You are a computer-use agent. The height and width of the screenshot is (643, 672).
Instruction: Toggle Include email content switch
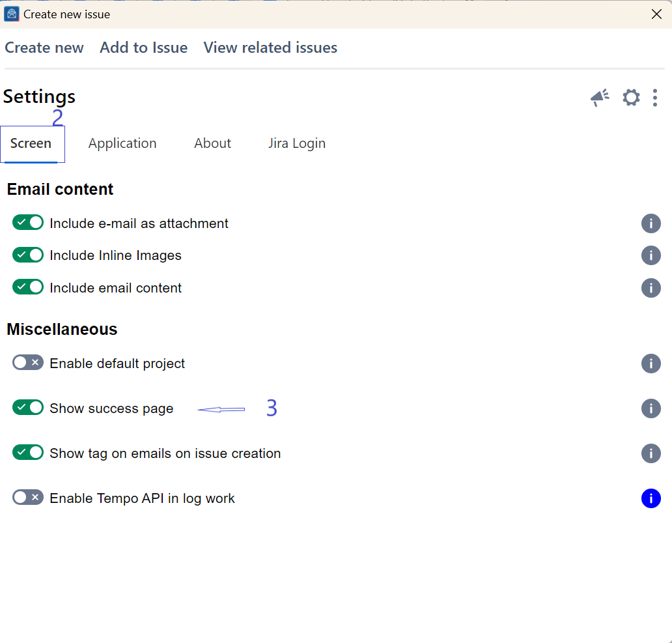pyautogui.click(x=28, y=287)
